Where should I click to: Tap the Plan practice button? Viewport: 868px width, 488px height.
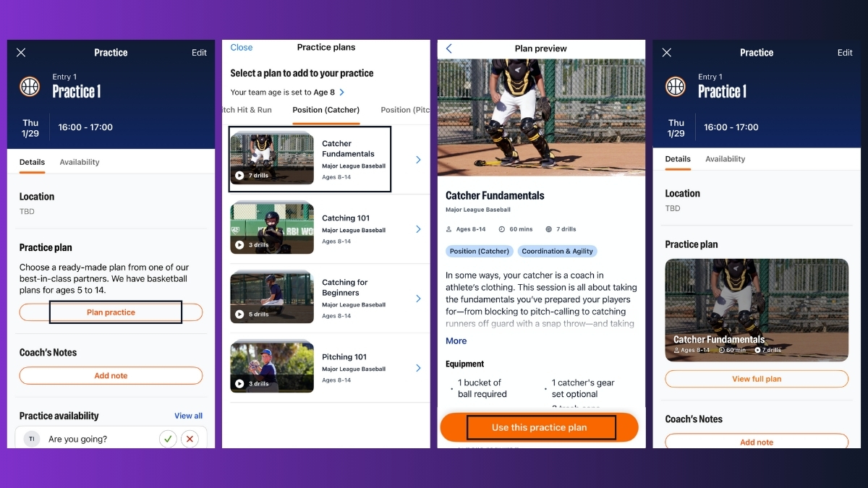(111, 312)
